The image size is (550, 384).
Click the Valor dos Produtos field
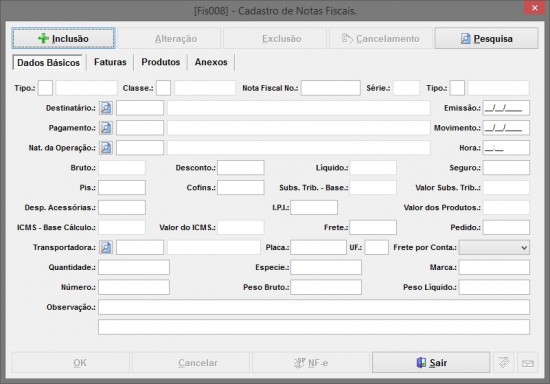(x=506, y=208)
